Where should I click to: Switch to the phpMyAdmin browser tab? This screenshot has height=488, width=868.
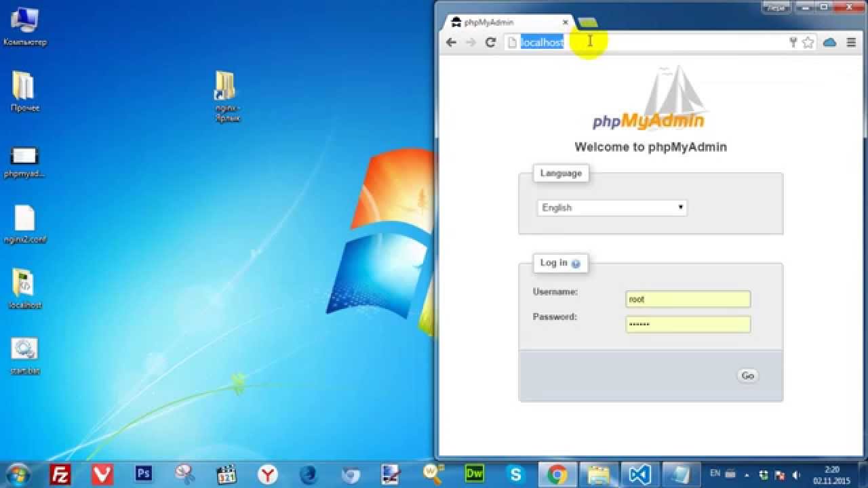click(x=509, y=22)
